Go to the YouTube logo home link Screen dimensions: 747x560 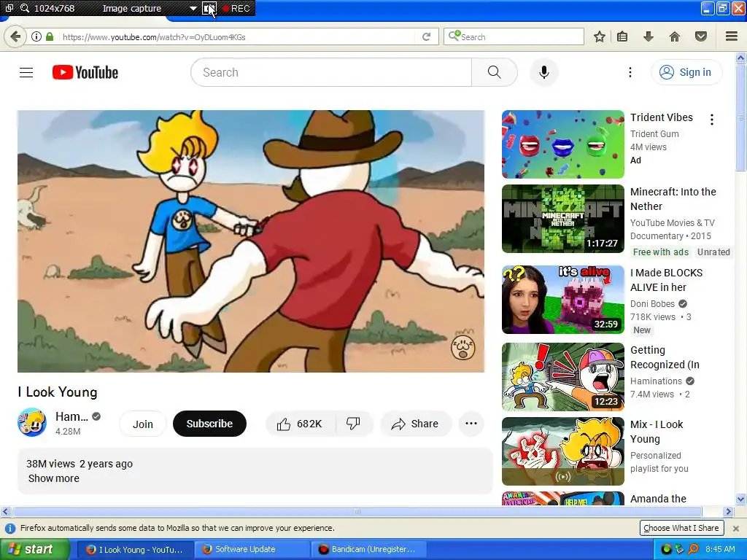85,72
